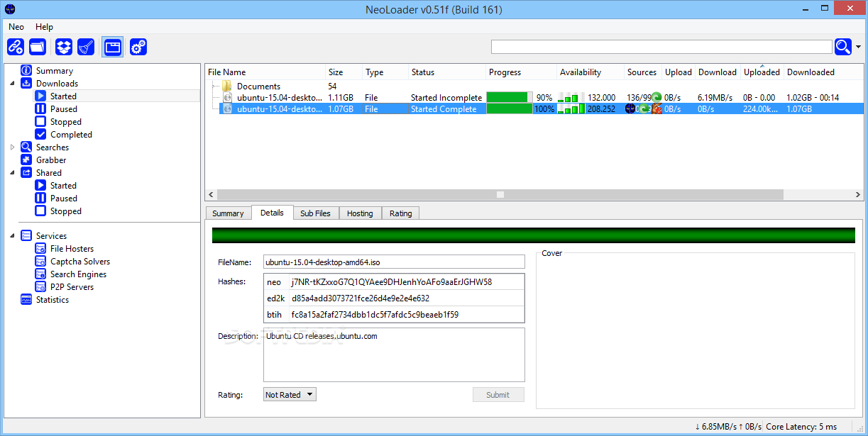The height and width of the screenshot is (436, 868).
Task: Select Paused under Downloads
Action: [x=64, y=109]
